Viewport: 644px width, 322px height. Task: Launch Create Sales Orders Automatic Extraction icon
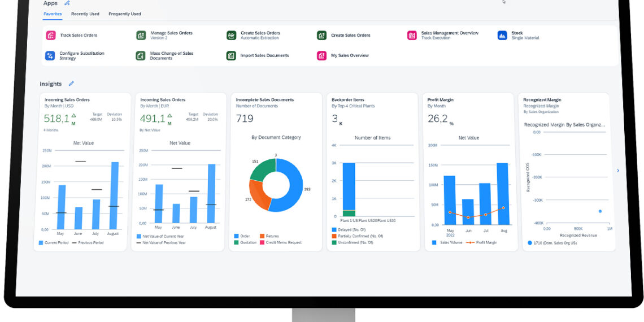pos(231,36)
